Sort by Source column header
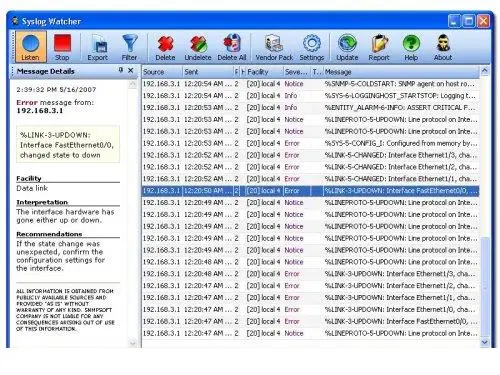The width and height of the screenshot is (500, 375). pyautogui.click(x=162, y=72)
